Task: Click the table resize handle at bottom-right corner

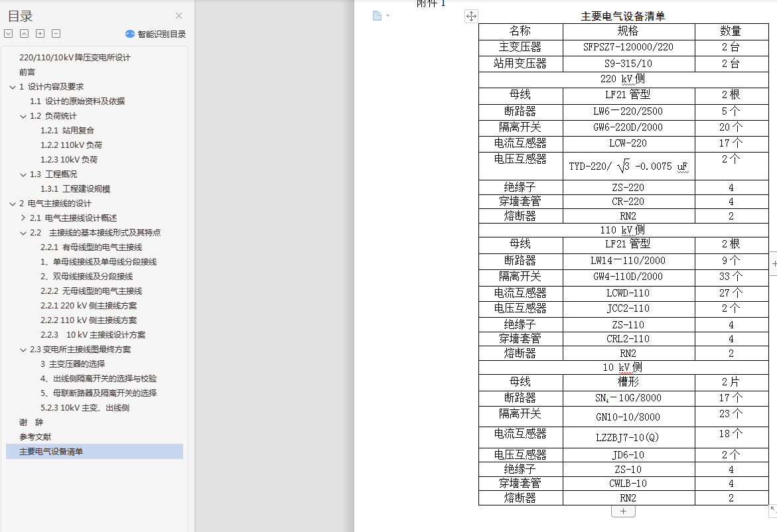Action: 773,511
